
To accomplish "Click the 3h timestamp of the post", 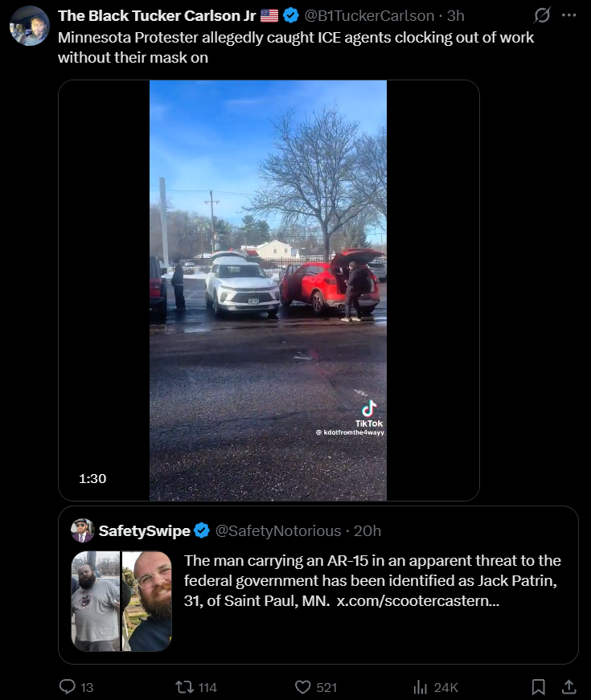I will [456, 15].
